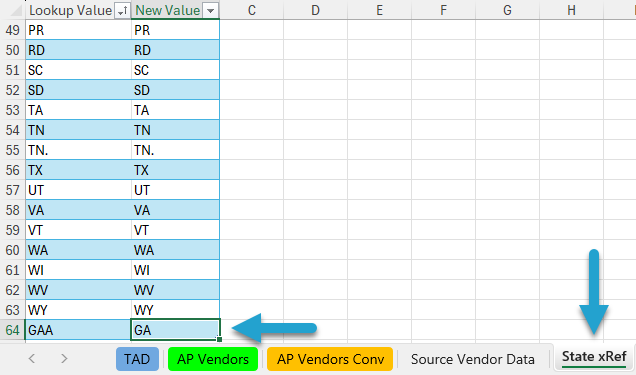Select Lookup Value cell PR
Viewport: 636px width, 375px height.
pyautogui.click(x=78, y=30)
